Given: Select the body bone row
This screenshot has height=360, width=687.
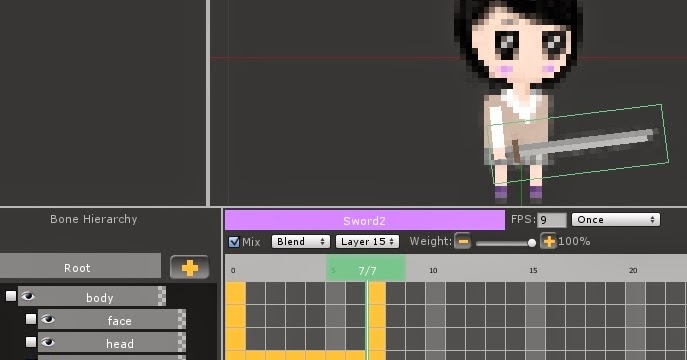Looking at the screenshot, I should pos(92,296).
